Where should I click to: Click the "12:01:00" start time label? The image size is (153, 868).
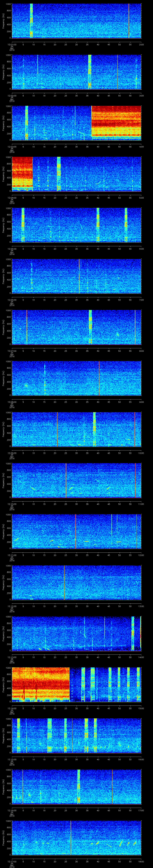tap(12, 44)
